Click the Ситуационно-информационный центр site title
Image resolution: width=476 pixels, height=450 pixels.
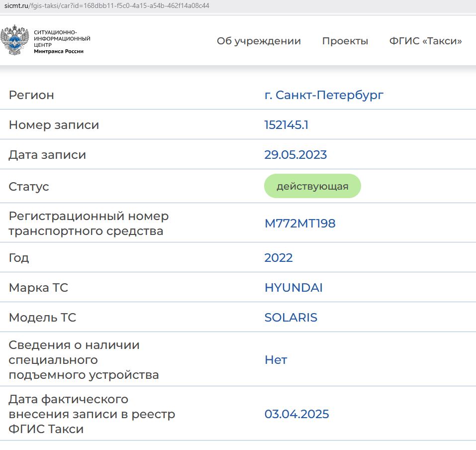62,41
